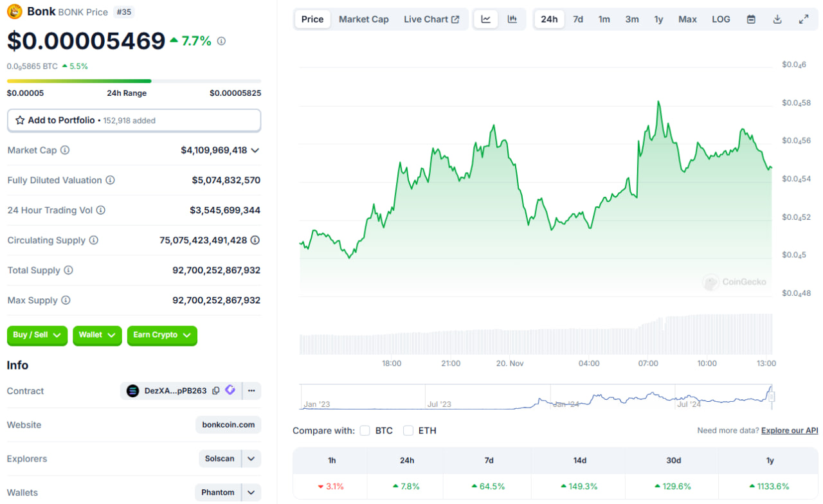Open the Earn Crypto dropdown
Image resolution: width=823 pixels, height=504 pixels.
(162, 335)
